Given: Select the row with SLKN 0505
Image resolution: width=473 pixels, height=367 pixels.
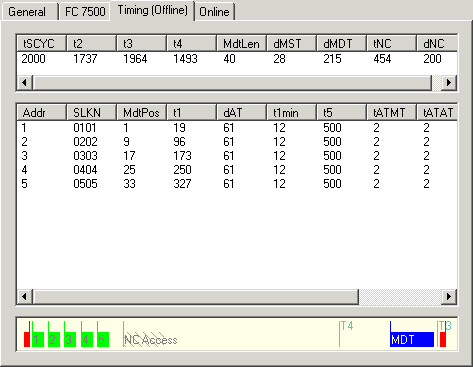Looking at the screenshot, I should (237, 184).
